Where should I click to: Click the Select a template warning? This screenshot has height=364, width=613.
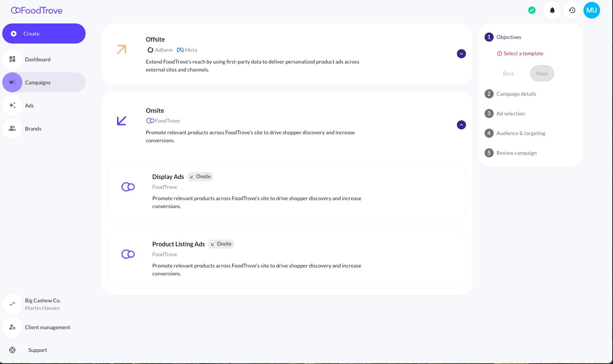pos(523,53)
